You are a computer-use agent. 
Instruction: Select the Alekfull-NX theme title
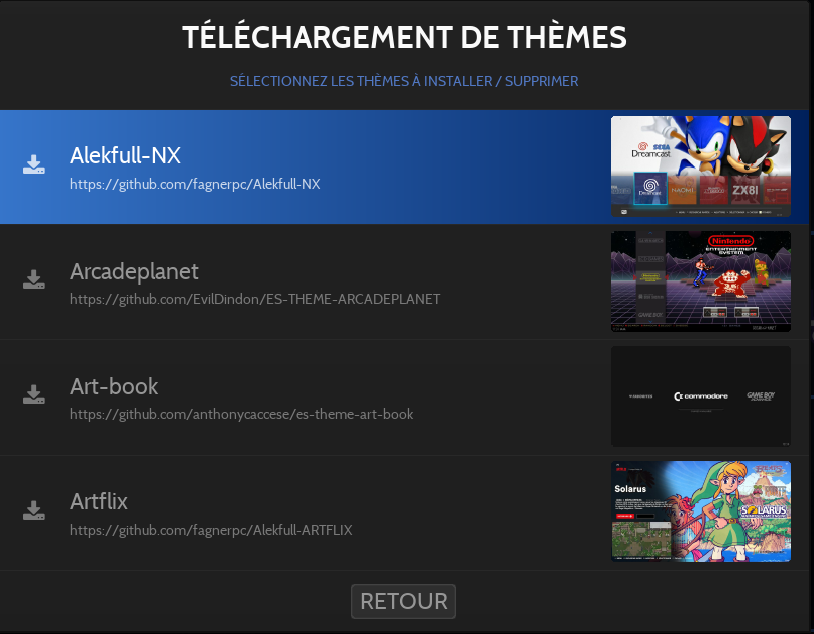click(x=125, y=156)
